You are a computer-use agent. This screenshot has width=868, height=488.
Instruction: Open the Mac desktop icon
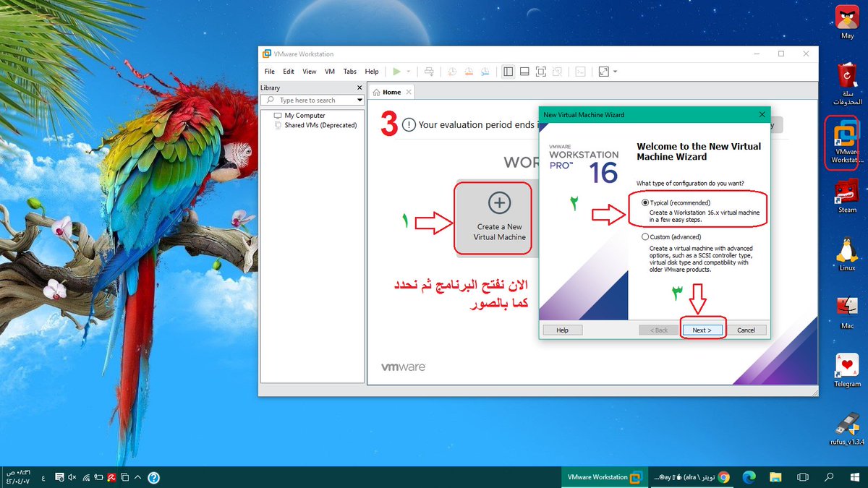[847, 312]
